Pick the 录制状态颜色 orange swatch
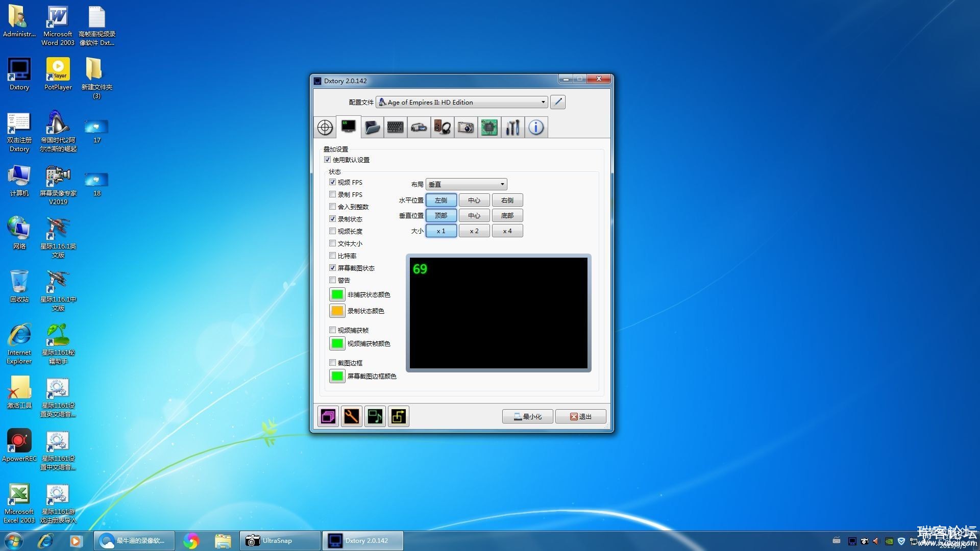Image resolution: width=980 pixels, height=551 pixels. (x=337, y=311)
